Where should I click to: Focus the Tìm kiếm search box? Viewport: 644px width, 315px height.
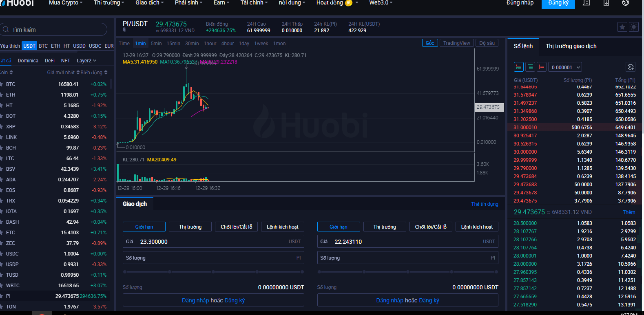(x=53, y=29)
